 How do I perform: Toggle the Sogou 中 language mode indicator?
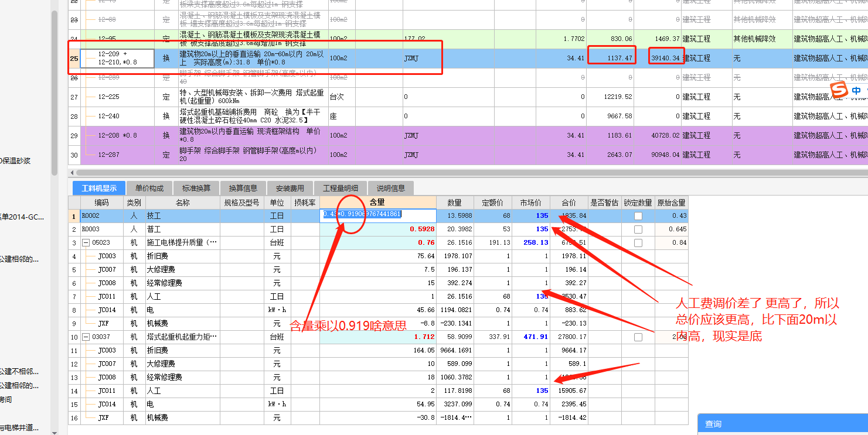tap(857, 91)
